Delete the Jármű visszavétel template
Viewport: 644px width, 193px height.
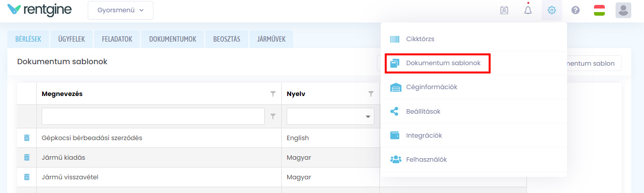pyautogui.click(x=27, y=177)
